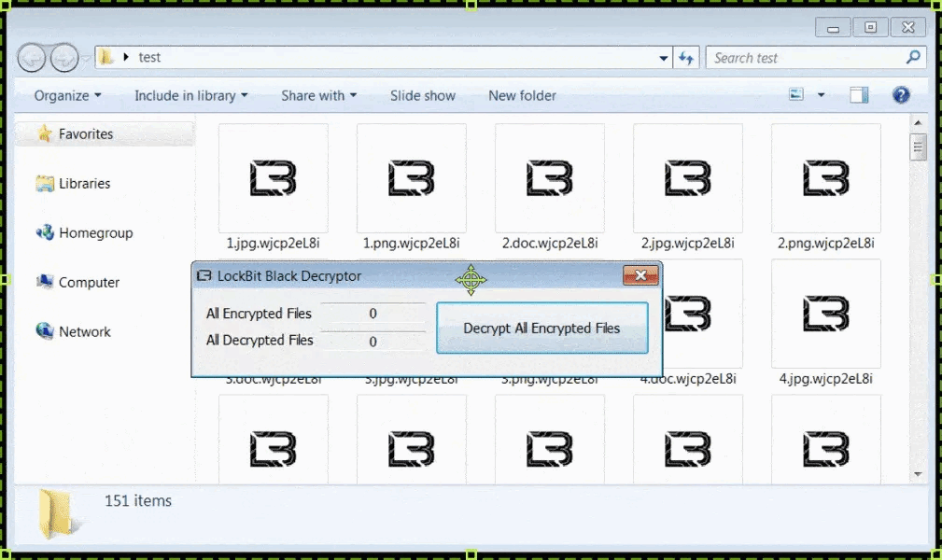Viewport: 942px width, 560px height.
Task: Expand the Organize dropdown menu
Action: point(67,96)
